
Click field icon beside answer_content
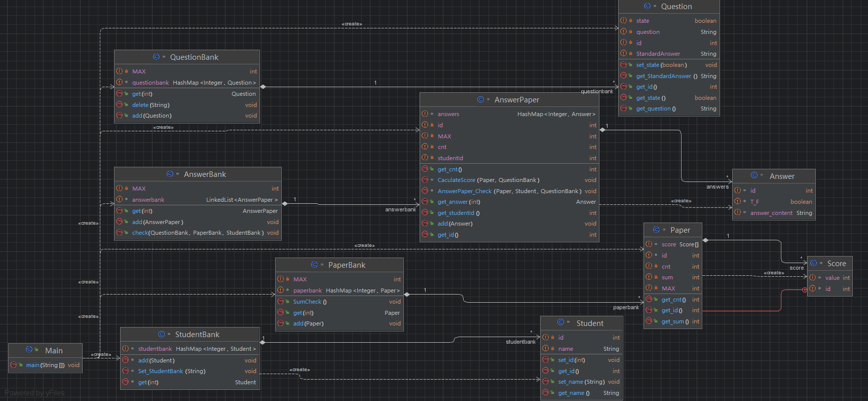pos(738,212)
